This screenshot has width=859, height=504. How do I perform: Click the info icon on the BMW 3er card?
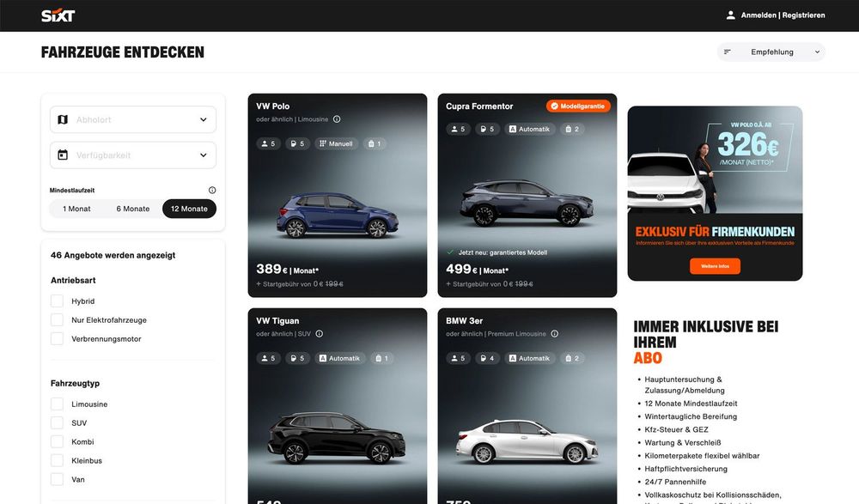(x=554, y=334)
